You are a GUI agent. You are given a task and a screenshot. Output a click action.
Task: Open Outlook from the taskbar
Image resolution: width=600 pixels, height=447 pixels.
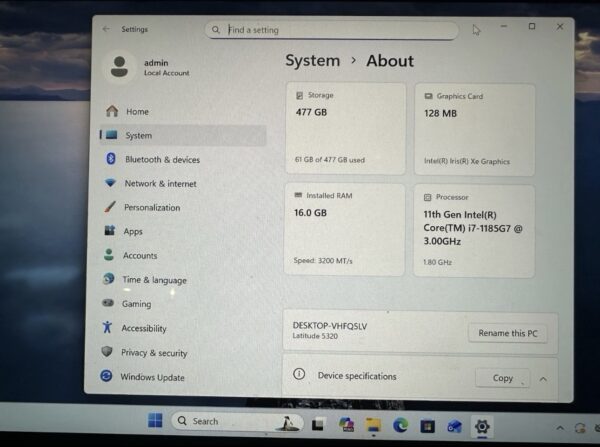[x=454, y=426]
